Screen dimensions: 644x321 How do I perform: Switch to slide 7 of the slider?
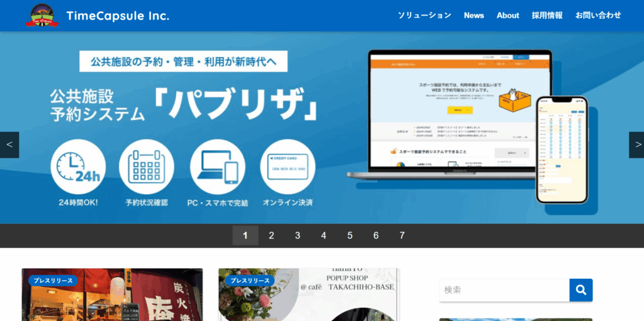point(402,236)
